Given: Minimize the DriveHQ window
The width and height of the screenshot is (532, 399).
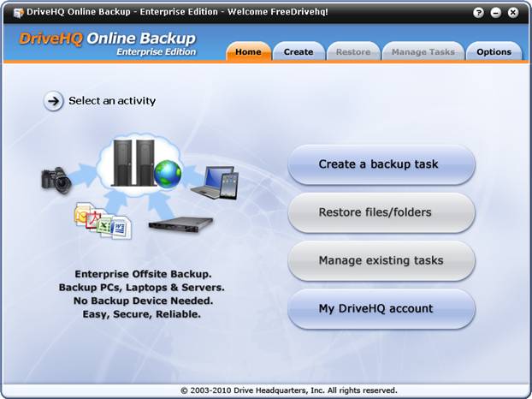Looking at the screenshot, I should [495, 13].
